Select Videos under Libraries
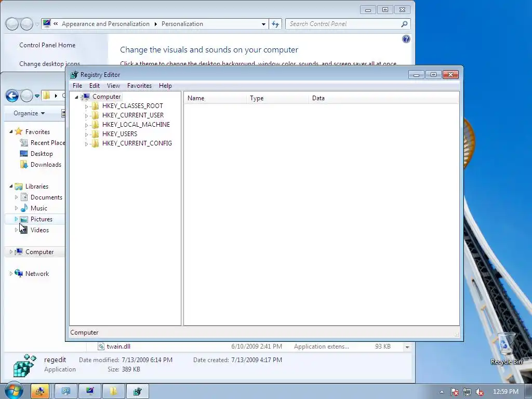The height and width of the screenshot is (399, 532). (x=39, y=230)
